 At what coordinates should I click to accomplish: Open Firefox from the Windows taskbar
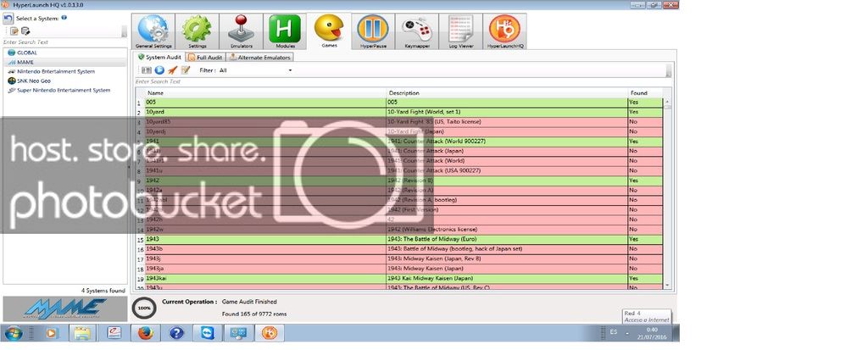point(144,334)
